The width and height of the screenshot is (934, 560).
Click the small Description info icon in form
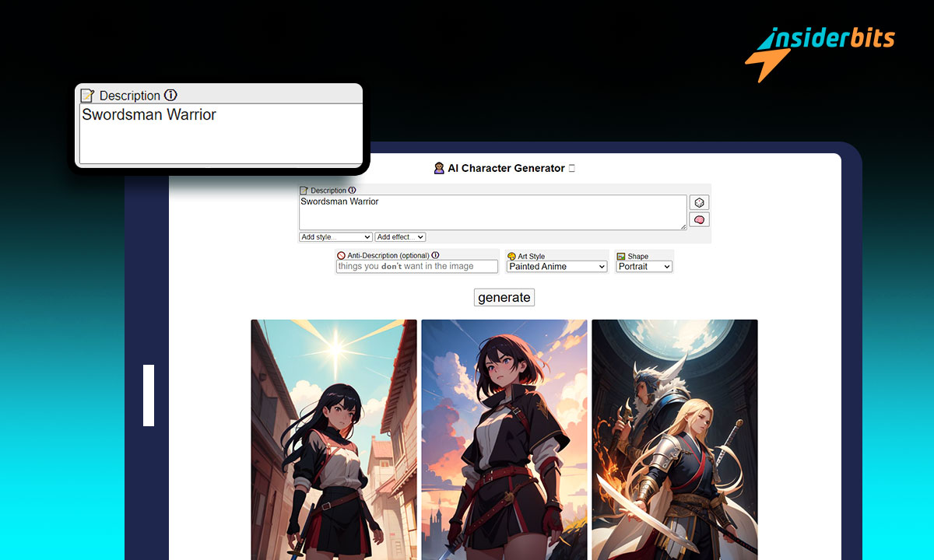coord(352,190)
